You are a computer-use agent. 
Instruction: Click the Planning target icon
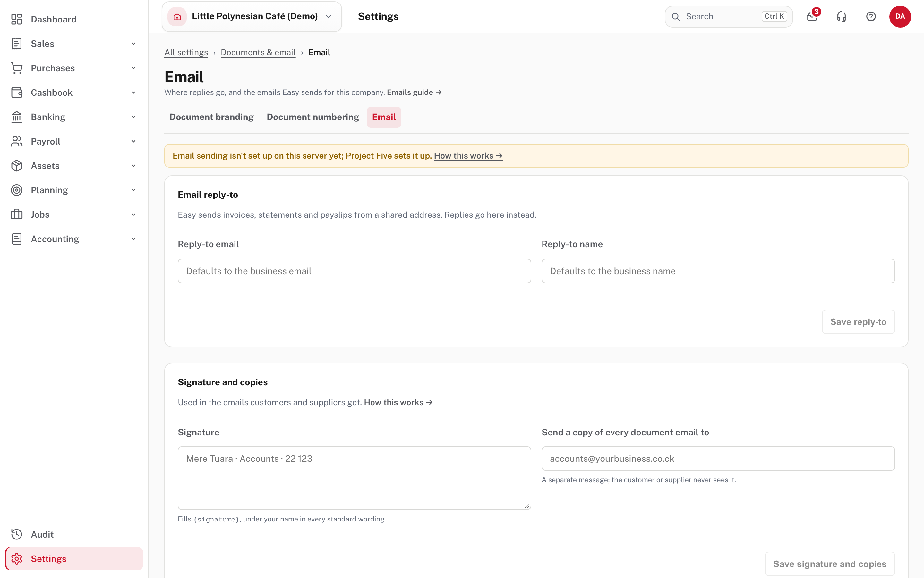point(16,190)
